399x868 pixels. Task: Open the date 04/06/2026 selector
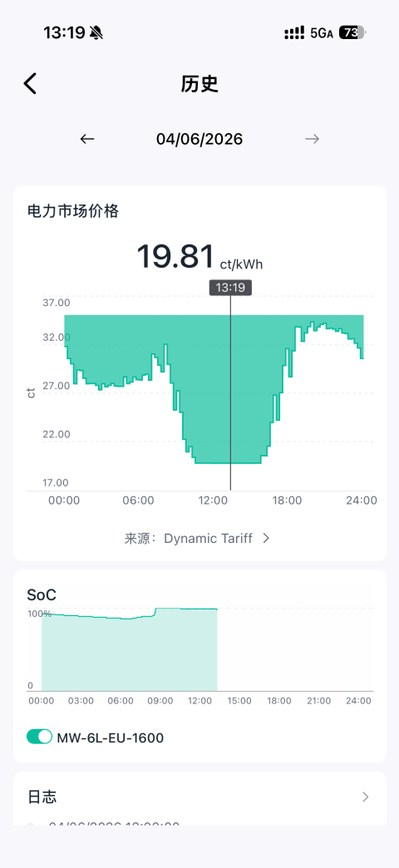199,139
